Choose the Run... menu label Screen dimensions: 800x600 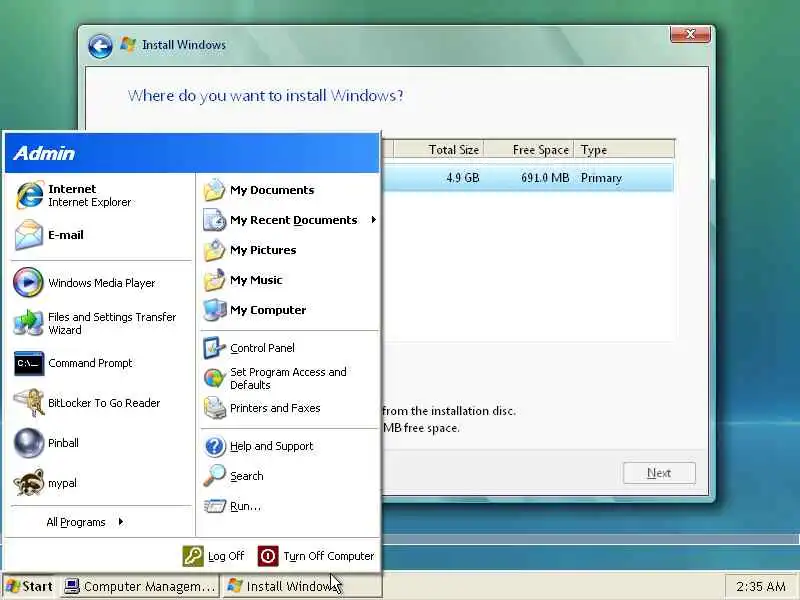tap(245, 506)
